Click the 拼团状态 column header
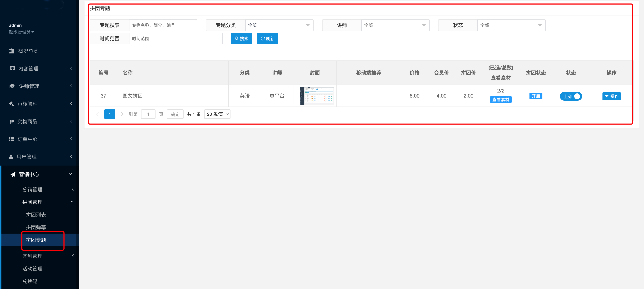The height and width of the screenshot is (289, 644). (536, 73)
